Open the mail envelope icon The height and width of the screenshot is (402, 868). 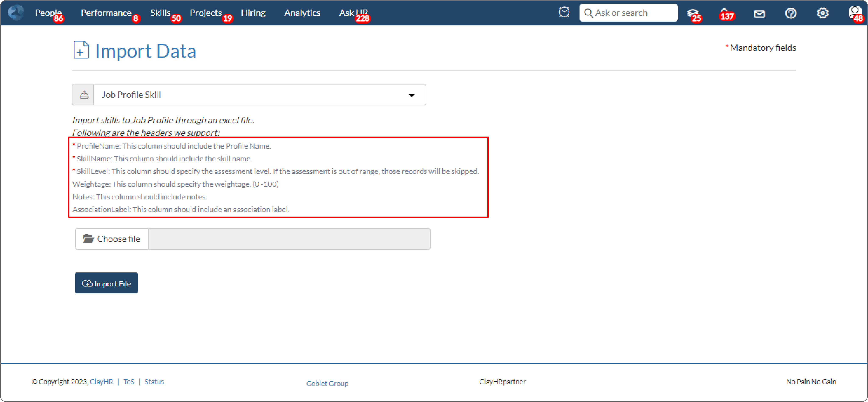[759, 14]
